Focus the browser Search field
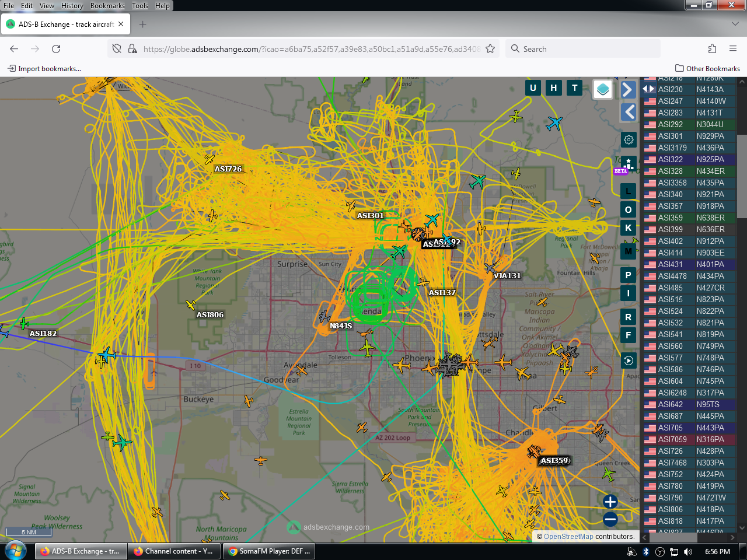This screenshot has height=560, width=747. 583,49
